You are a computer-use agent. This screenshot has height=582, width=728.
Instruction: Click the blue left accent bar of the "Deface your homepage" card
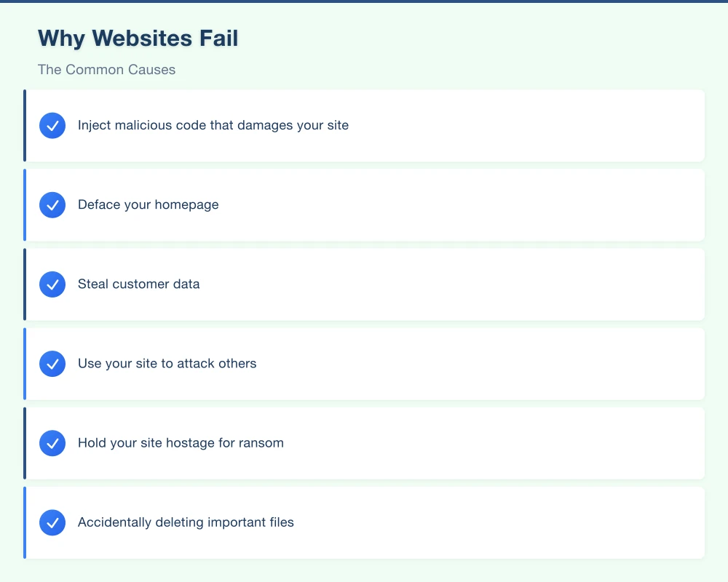(25, 205)
